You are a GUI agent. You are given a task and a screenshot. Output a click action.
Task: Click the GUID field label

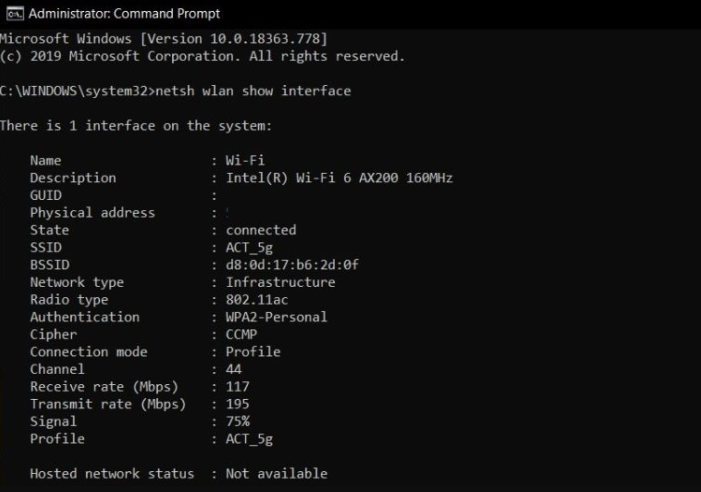click(46, 195)
